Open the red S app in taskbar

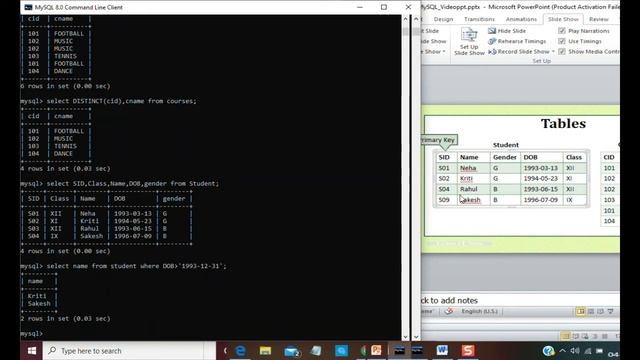point(468,350)
